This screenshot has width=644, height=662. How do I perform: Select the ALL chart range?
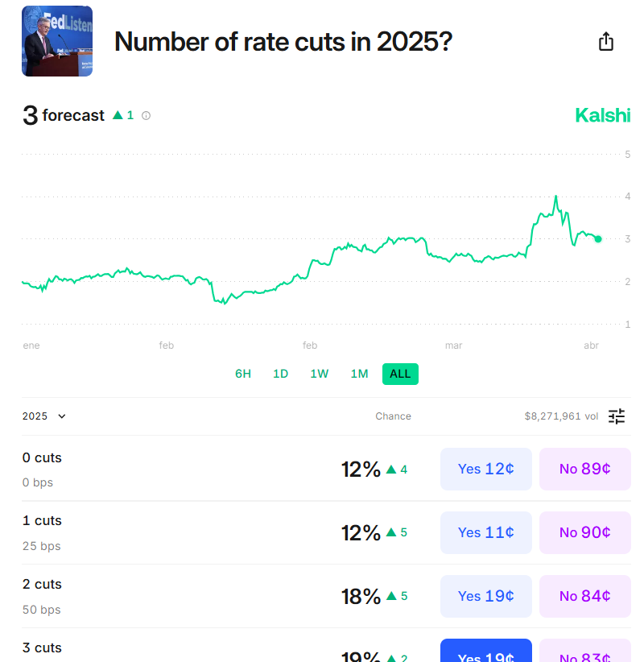tap(401, 374)
